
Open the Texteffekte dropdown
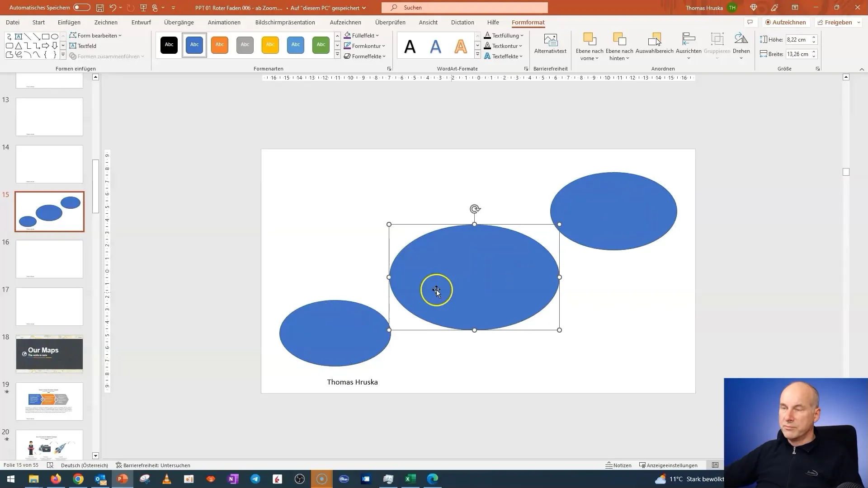[x=503, y=56]
